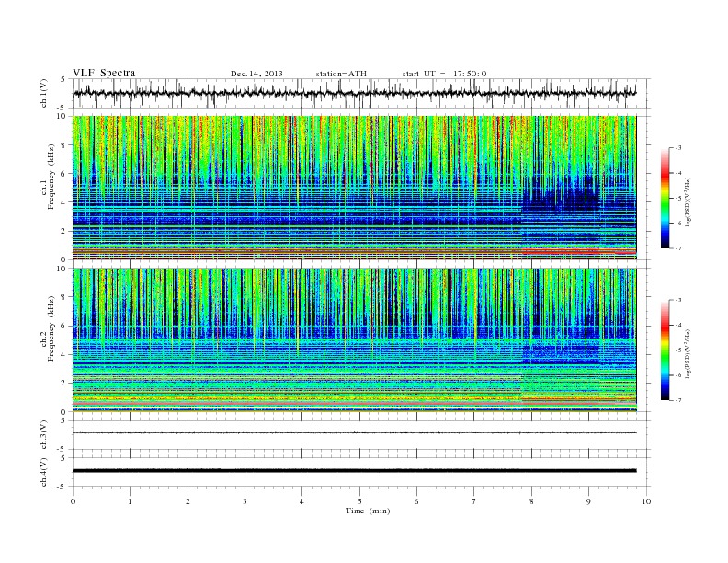728x563 pixels.
Task: Click the "station=ATH" header text
Action: tap(341, 74)
